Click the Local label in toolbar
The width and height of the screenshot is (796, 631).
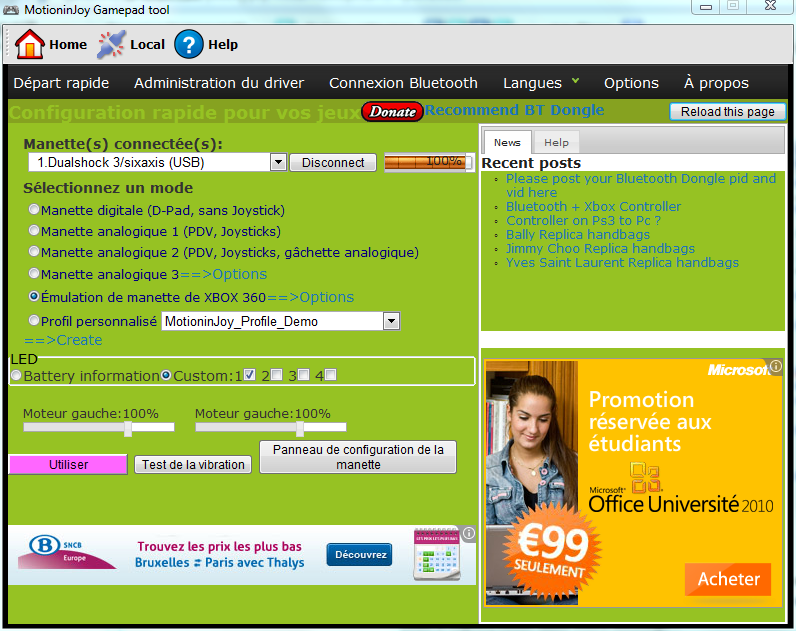click(x=147, y=45)
